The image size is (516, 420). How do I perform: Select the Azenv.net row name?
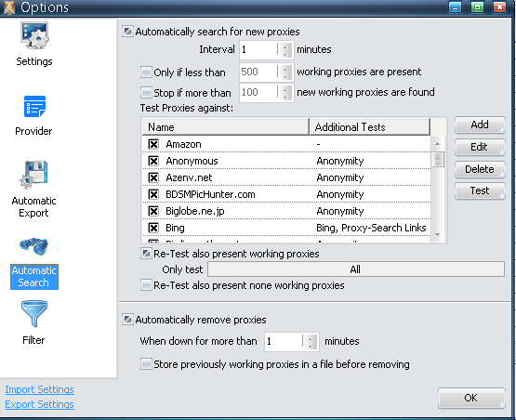point(189,177)
